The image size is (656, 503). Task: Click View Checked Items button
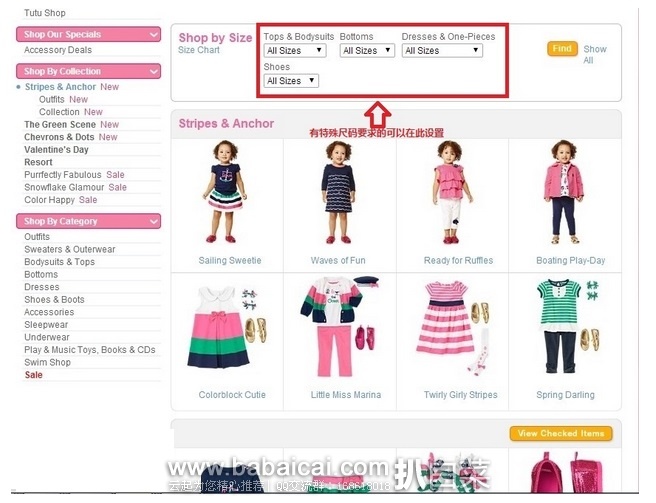tap(561, 434)
